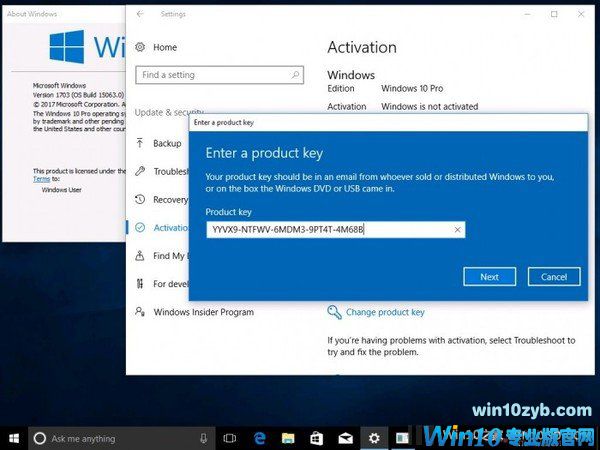Click the Enter a product key heading
Image resolution: width=600 pixels, height=450 pixels.
(264, 153)
